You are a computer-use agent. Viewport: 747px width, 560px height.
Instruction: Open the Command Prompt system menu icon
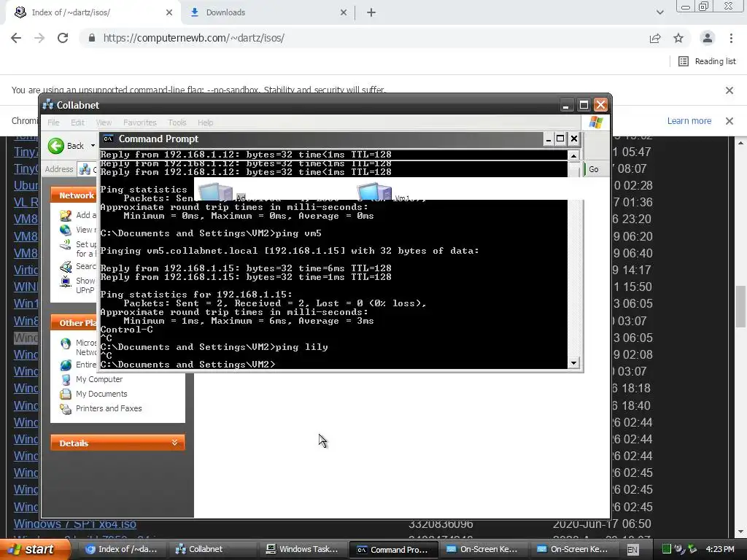(109, 139)
